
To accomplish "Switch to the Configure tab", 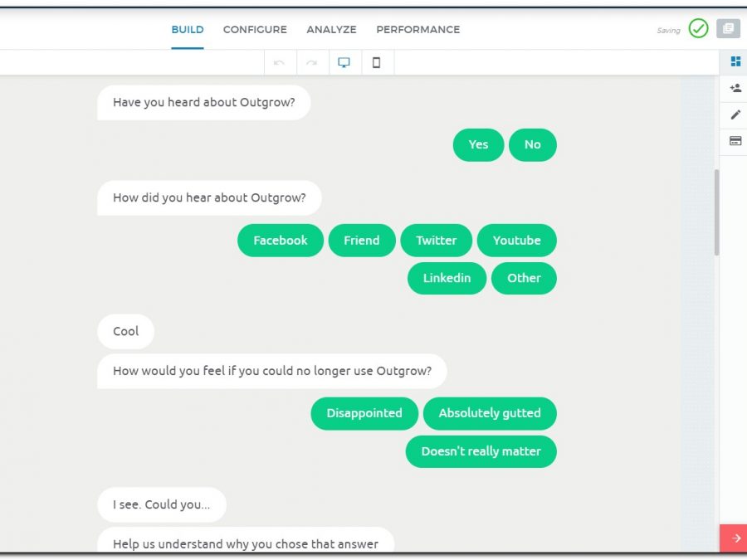I will point(255,30).
